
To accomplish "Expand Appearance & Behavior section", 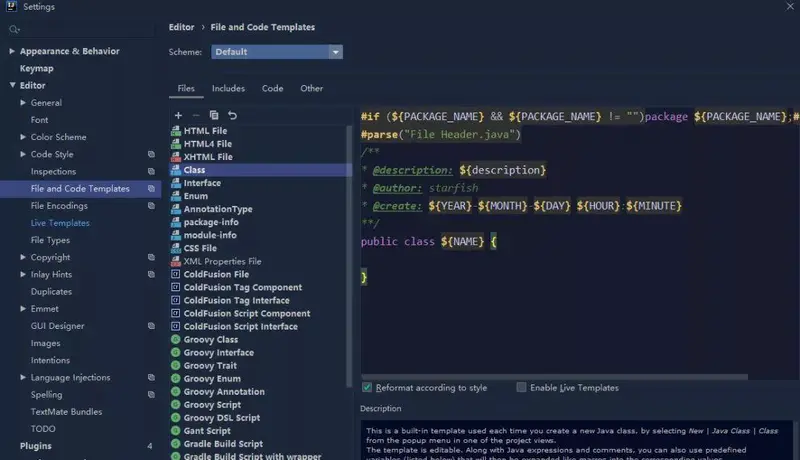I will click(12, 51).
